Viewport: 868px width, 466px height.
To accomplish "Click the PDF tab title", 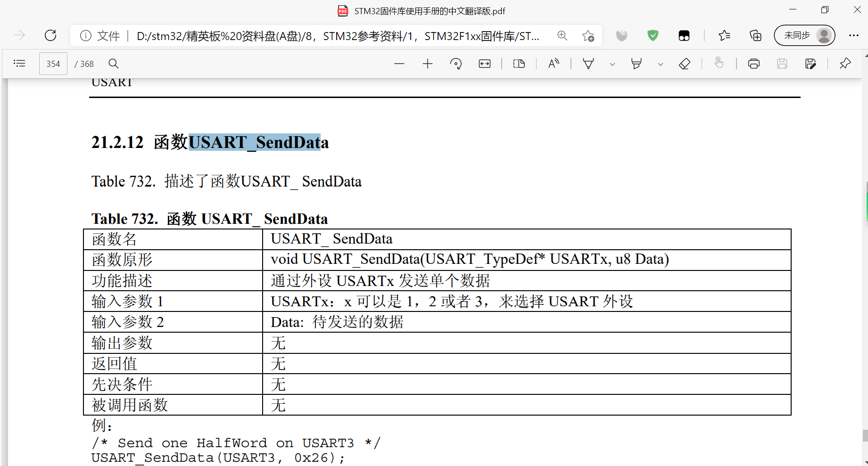I will [x=430, y=11].
